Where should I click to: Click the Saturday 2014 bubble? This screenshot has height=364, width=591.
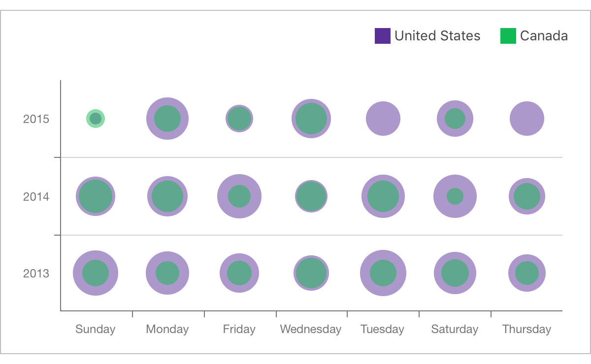(x=455, y=196)
